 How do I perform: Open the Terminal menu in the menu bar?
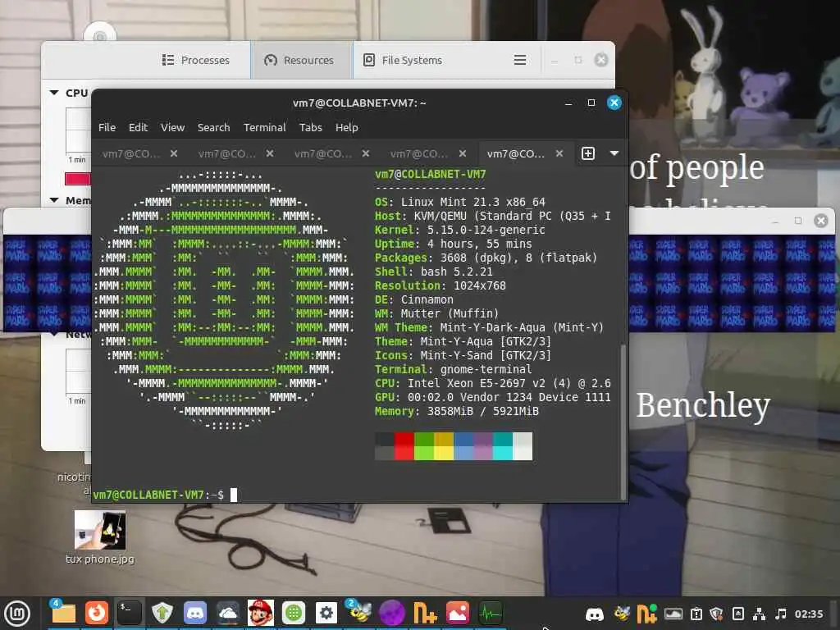pos(265,127)
